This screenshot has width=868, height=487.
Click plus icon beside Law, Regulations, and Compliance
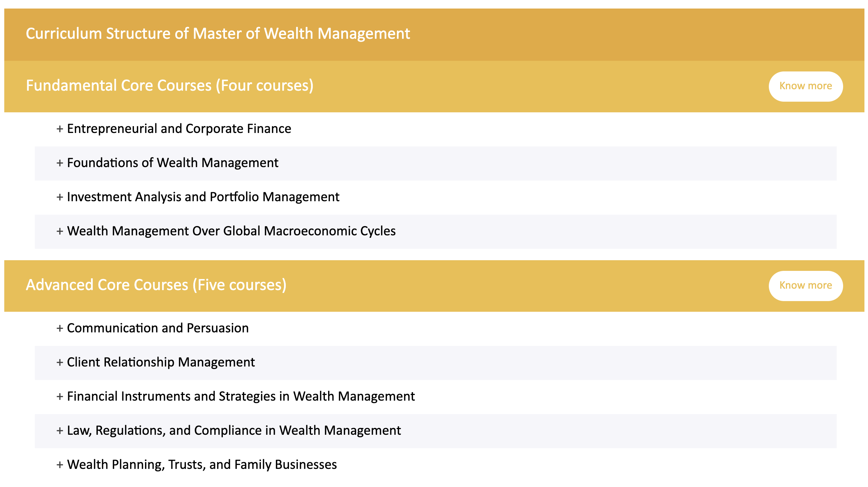tap(60, 431)
